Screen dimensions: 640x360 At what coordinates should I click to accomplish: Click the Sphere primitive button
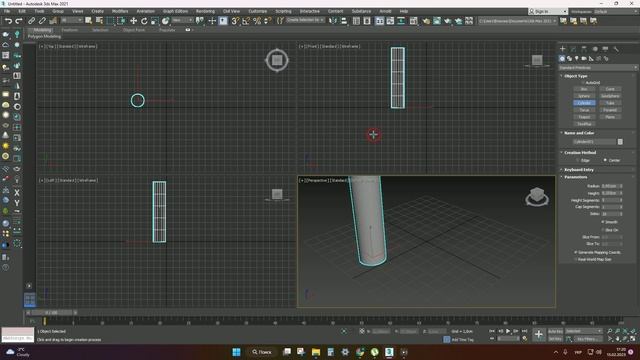tap(584, 96)
